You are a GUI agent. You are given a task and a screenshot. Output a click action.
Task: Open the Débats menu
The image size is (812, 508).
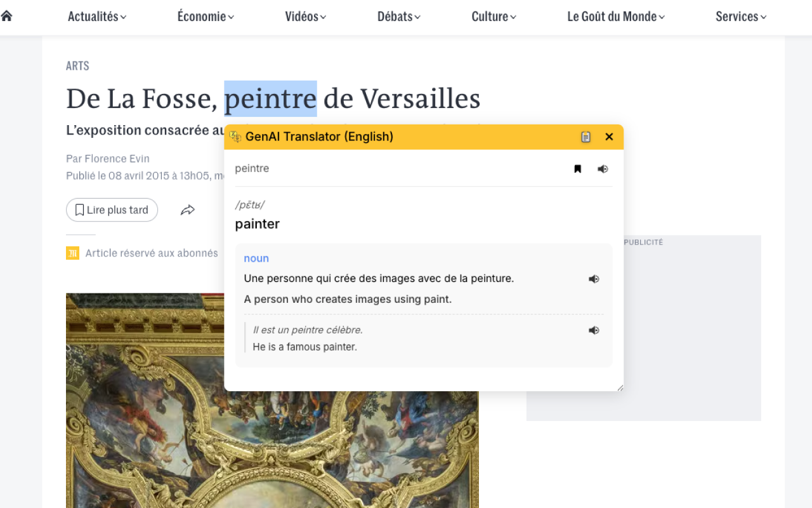pyautogui.click(x=399, y=17)
